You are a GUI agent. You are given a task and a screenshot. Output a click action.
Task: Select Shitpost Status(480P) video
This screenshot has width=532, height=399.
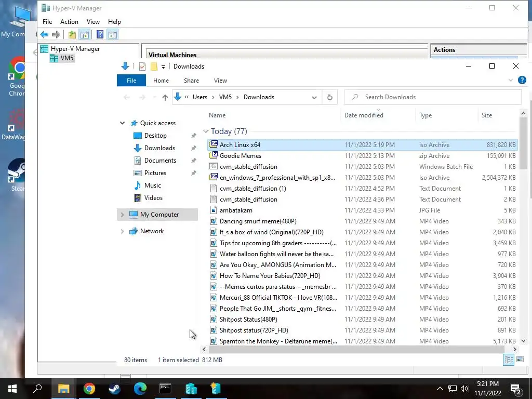coord(362,320)
